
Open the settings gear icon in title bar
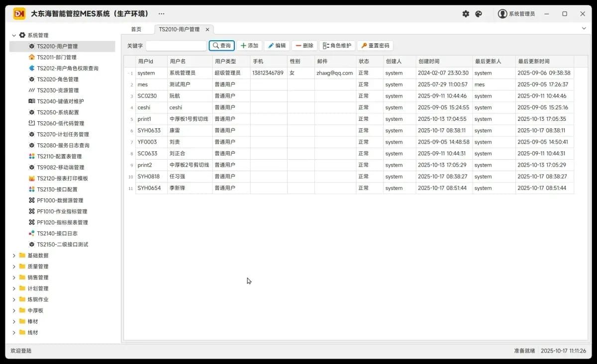[466, 14]
